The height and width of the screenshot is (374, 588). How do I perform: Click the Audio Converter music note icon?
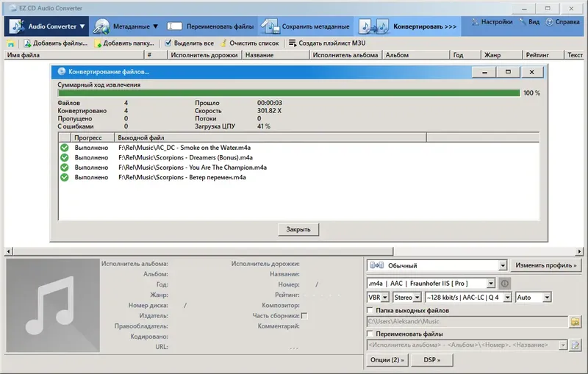[16, 26]
